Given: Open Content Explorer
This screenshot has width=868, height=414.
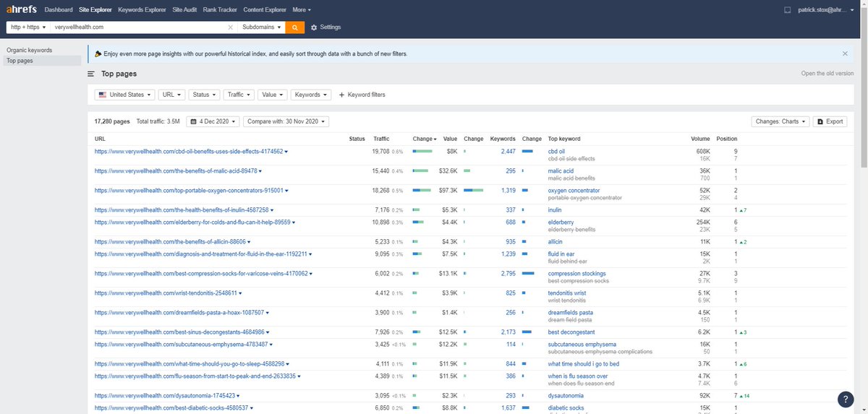Looking at the screenshot, I should click(x=264, y=10).
